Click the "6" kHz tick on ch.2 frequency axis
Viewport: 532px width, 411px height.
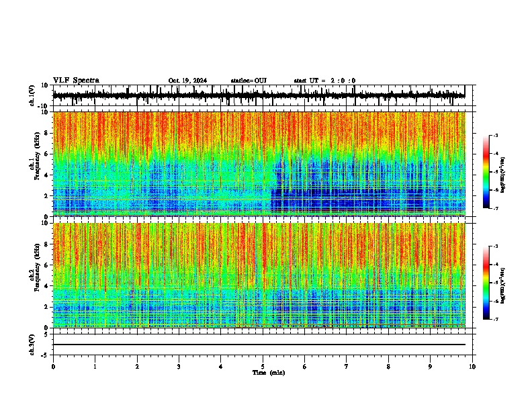coord(47,265)
